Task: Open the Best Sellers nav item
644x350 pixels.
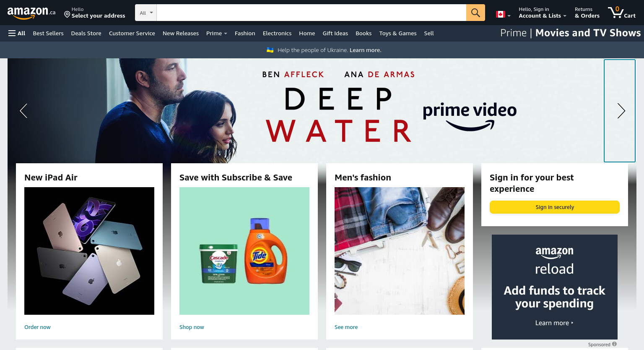Action: click(48, 33)
